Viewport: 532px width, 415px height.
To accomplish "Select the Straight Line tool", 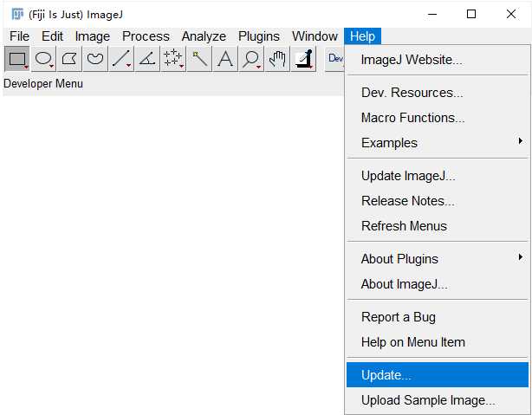I will pyautogui.click(x=121, y=59).
